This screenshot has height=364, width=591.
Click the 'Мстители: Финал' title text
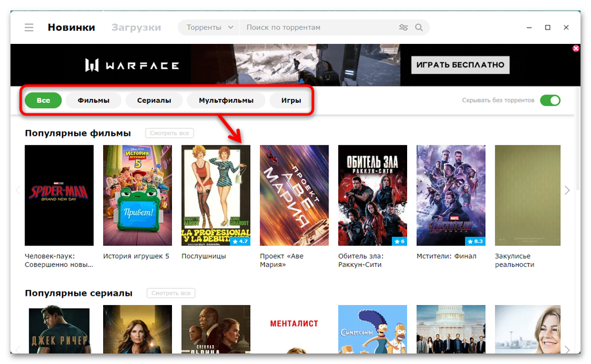coord(447,256)
